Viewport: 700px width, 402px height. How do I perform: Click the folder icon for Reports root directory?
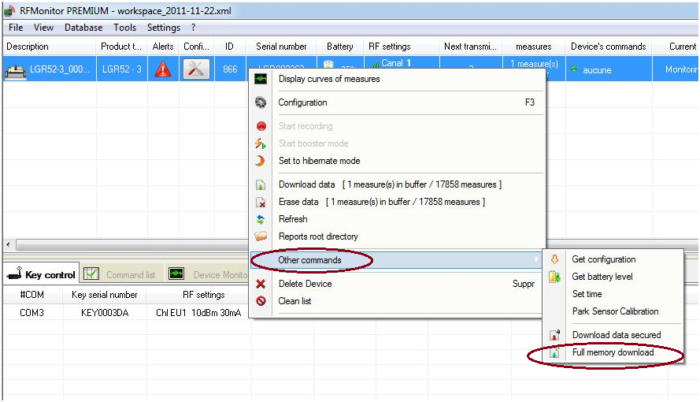[x=261, y=236]
